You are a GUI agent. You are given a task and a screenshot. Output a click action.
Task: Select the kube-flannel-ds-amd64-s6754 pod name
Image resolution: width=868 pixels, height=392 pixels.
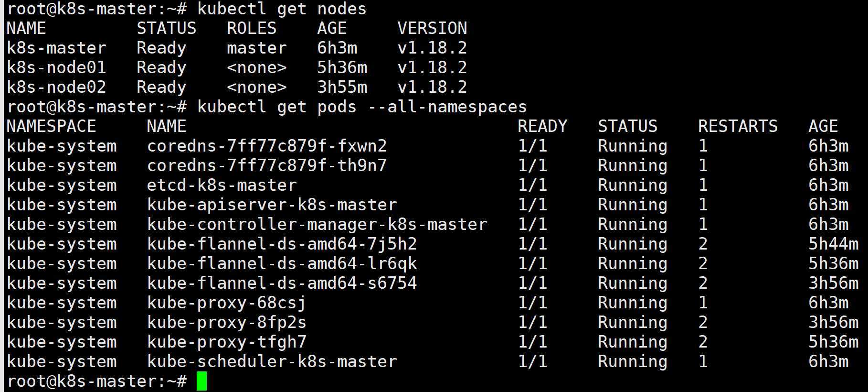click(x=282, y=283)
